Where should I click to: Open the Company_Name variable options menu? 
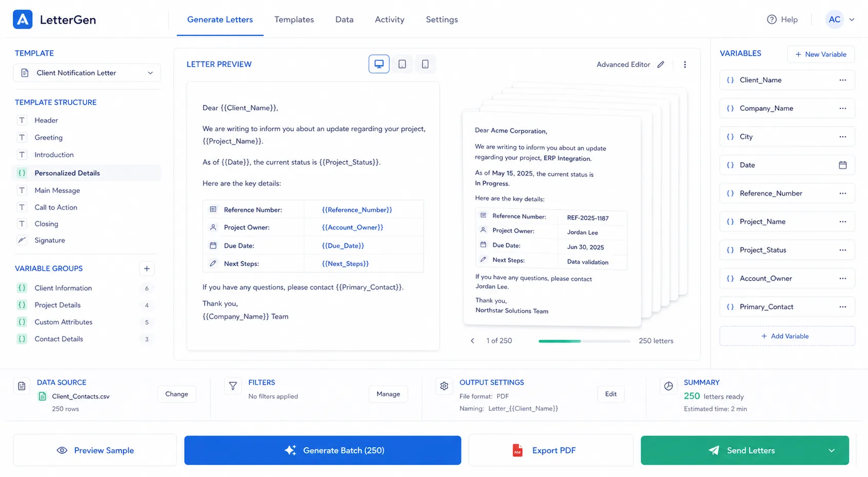coord(842,108)
